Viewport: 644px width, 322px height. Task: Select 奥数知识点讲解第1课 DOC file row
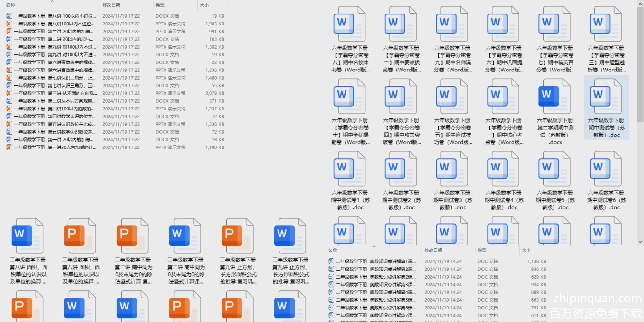coord(375,261)
